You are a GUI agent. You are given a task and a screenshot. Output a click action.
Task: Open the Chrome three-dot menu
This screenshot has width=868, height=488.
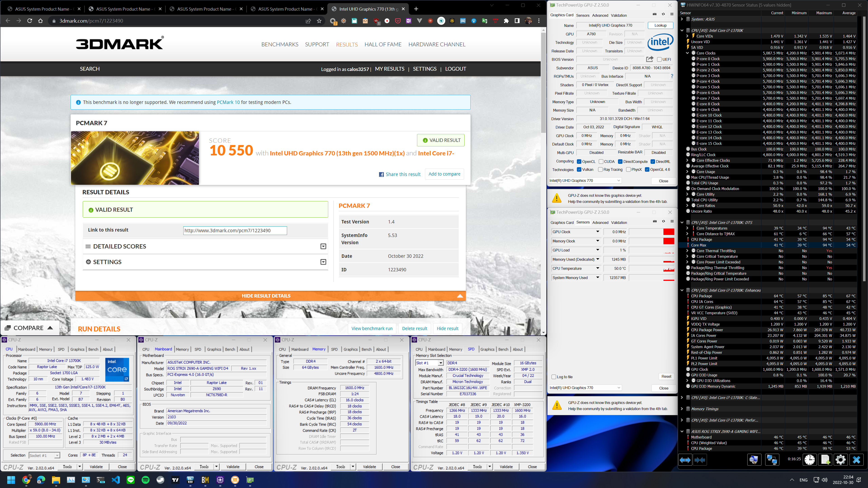click(539, 21)
